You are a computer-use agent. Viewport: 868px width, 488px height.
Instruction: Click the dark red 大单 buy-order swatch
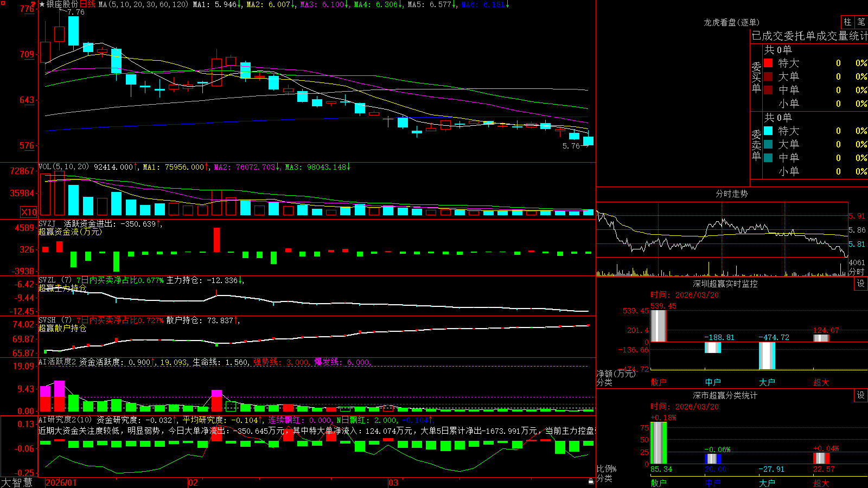click(x=768, y=76)
